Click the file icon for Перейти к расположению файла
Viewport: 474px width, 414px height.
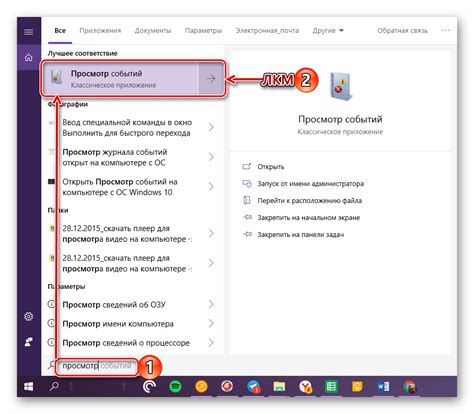(x=247, y=200)
